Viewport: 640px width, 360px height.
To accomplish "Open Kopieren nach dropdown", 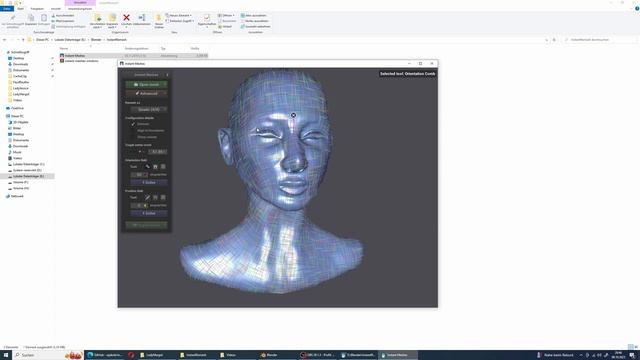I will pos(112,21).
